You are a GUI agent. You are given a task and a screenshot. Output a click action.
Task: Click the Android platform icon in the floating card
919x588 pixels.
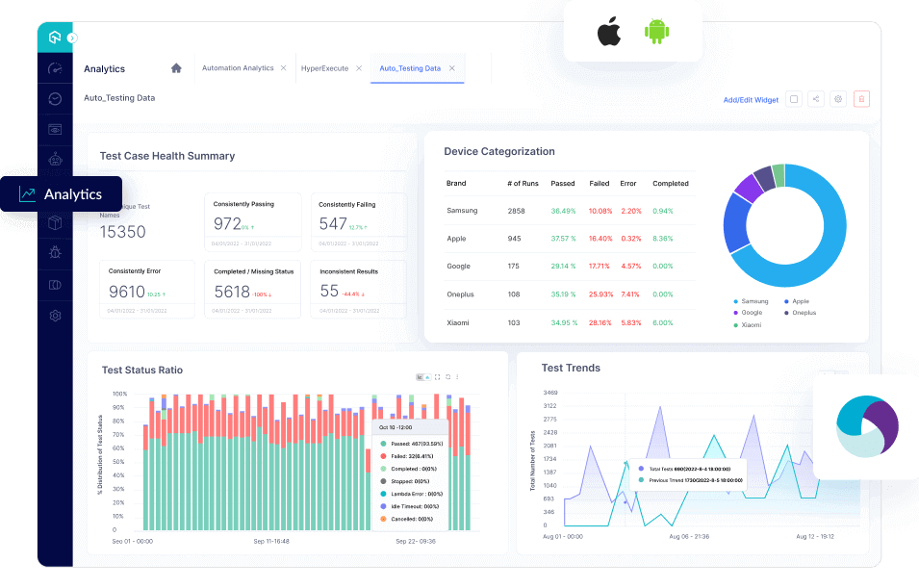tap(655, 31)
